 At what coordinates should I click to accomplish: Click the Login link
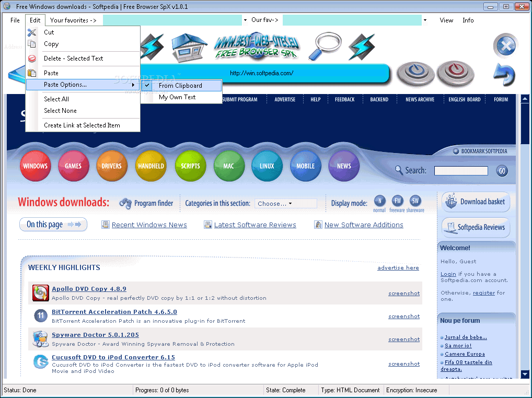(x=448, y=274)
